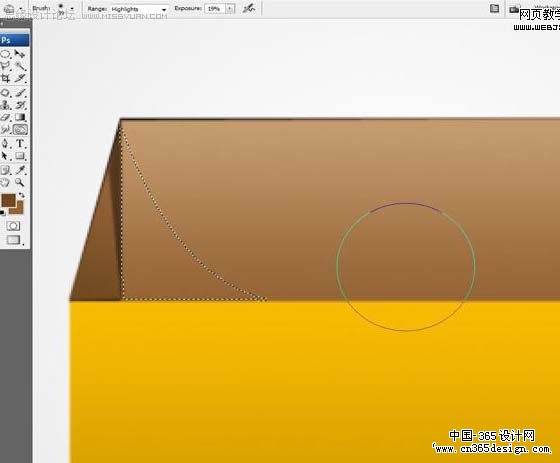Toggle Quick Mask mode
This screenshot has height=463, width=560.
tap(13, 226)
